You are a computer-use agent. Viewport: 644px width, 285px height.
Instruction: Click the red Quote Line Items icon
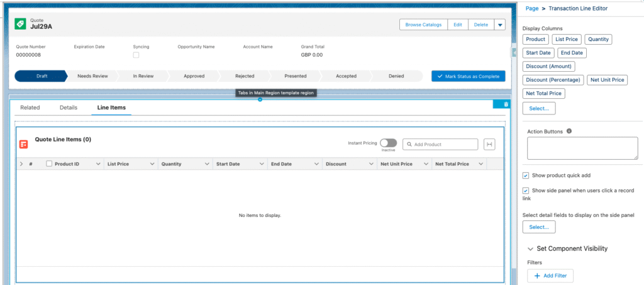23,144
